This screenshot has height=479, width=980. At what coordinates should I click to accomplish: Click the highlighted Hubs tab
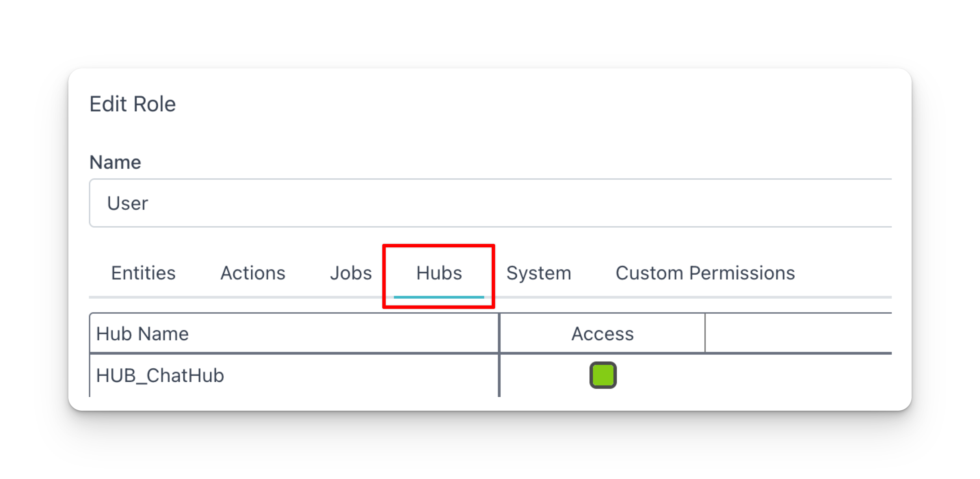tap(439, 273)
